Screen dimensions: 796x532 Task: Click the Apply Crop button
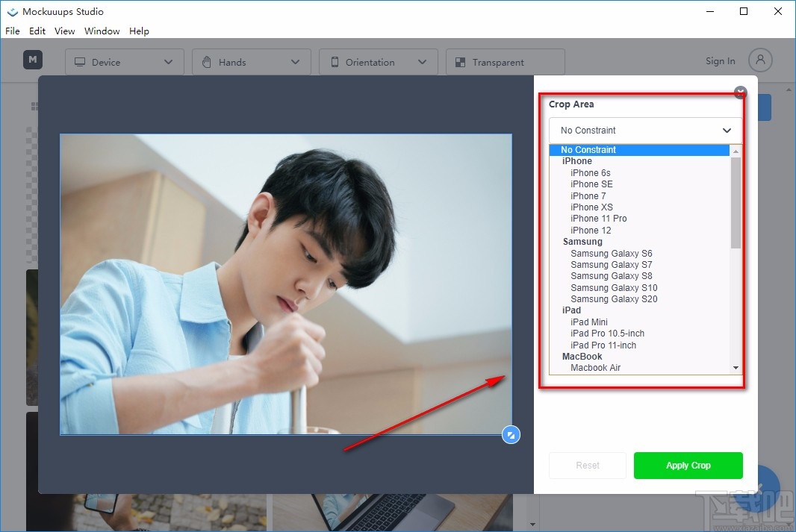coord(688,465)
